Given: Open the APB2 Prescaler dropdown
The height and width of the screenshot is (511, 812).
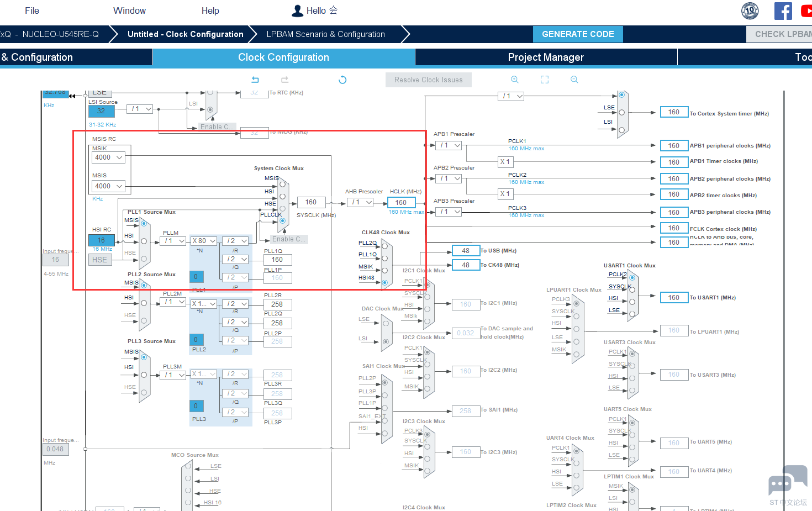Looking at the screenshot, I should click(x=449, y=178).
